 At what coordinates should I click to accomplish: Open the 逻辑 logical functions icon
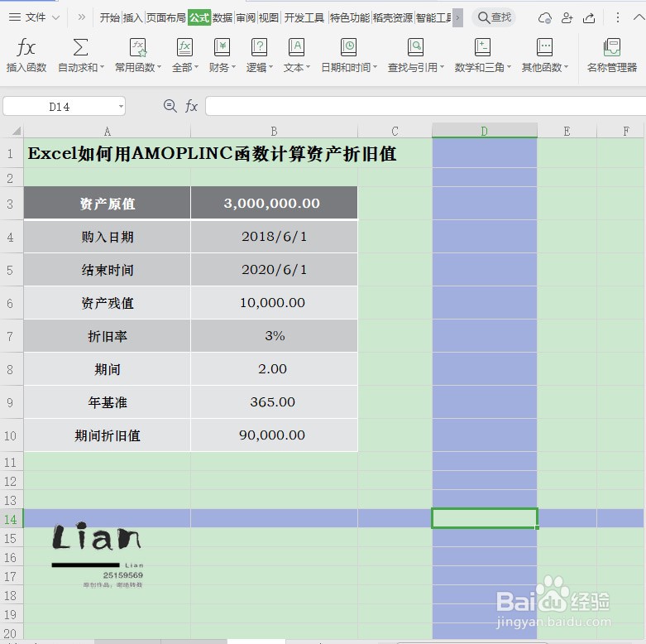pos(259,47)
